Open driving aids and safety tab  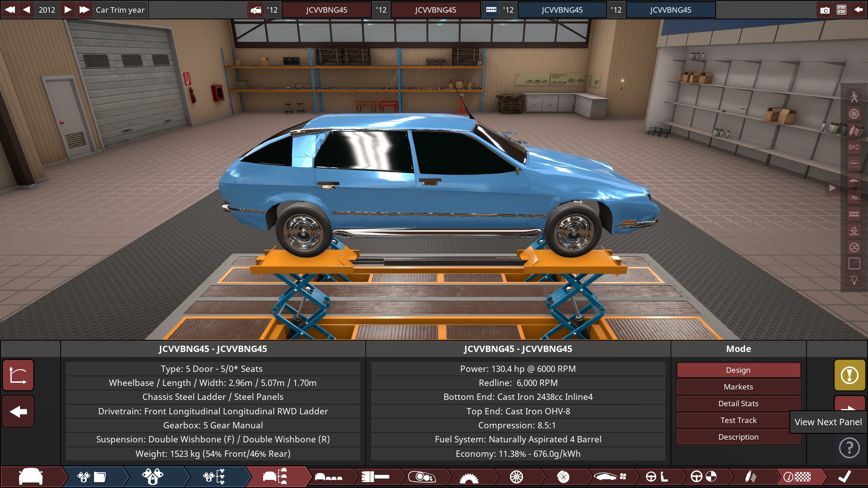[x=704, y=477]
